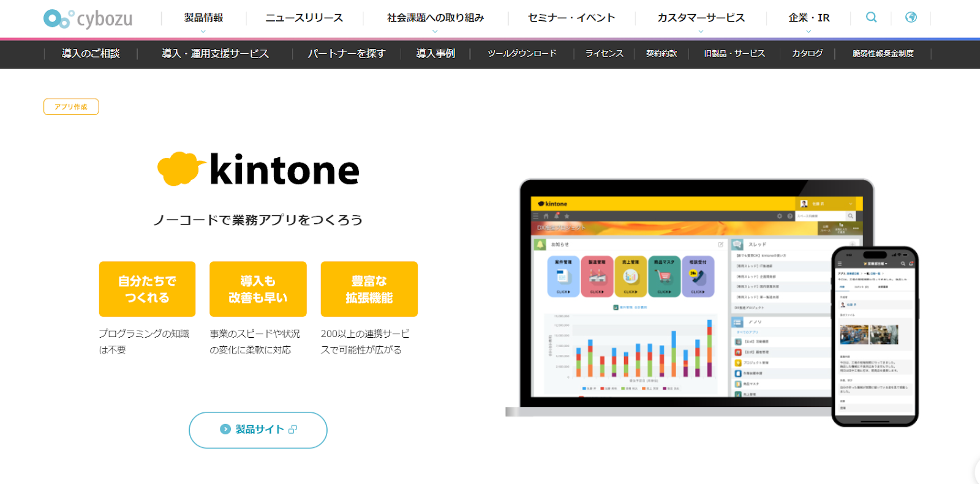This screenshot has height=484, width=980.
Task: Open カタログ link
Action: pos(807,54)
